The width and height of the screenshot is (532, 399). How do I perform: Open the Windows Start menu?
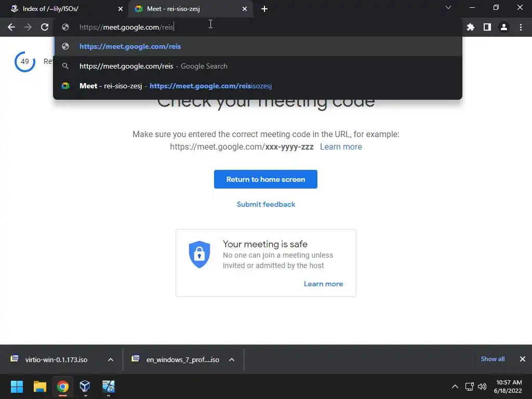pos(17,387)
